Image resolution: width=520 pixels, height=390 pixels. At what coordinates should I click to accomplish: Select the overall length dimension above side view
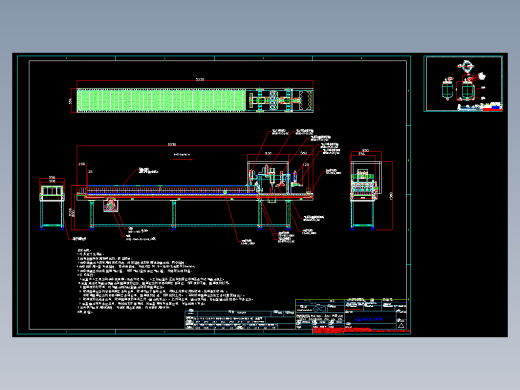point(172,144)
